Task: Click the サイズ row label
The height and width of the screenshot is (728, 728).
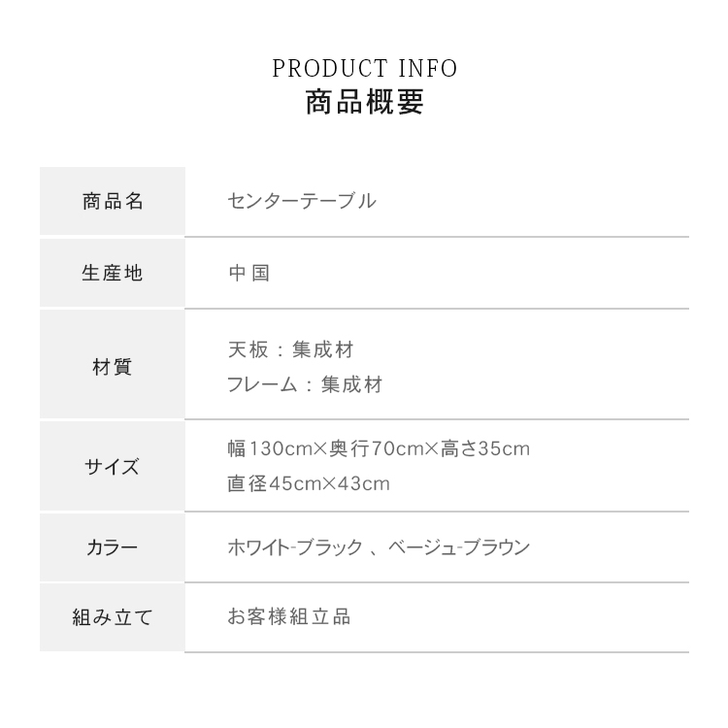Action: (x=113, y=466)
